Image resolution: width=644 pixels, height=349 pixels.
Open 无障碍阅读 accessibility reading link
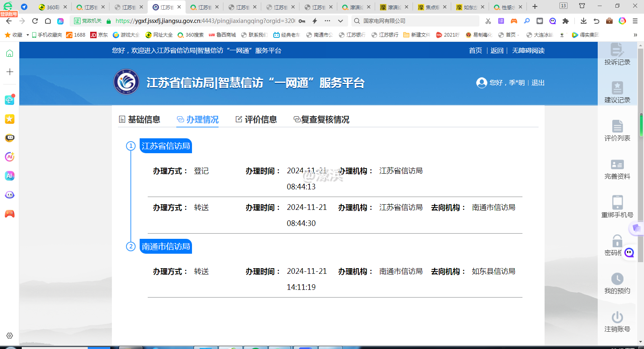click(528, 50)
